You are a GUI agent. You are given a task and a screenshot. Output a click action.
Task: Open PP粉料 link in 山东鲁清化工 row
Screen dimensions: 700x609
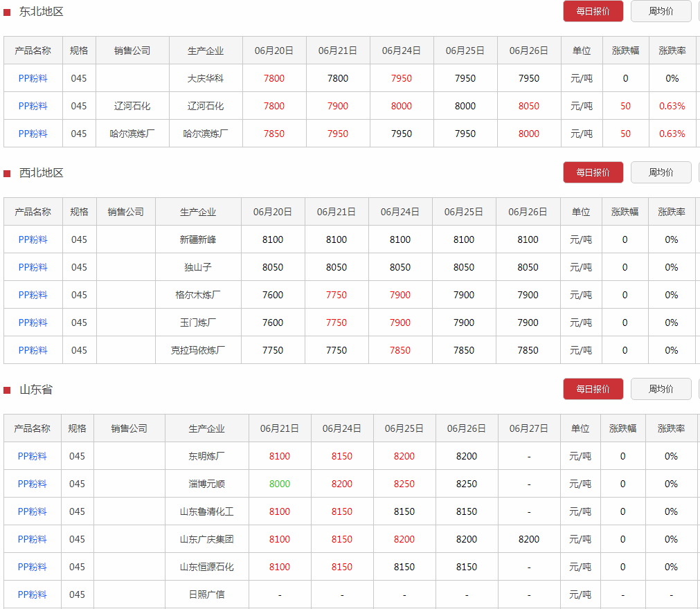32,511
